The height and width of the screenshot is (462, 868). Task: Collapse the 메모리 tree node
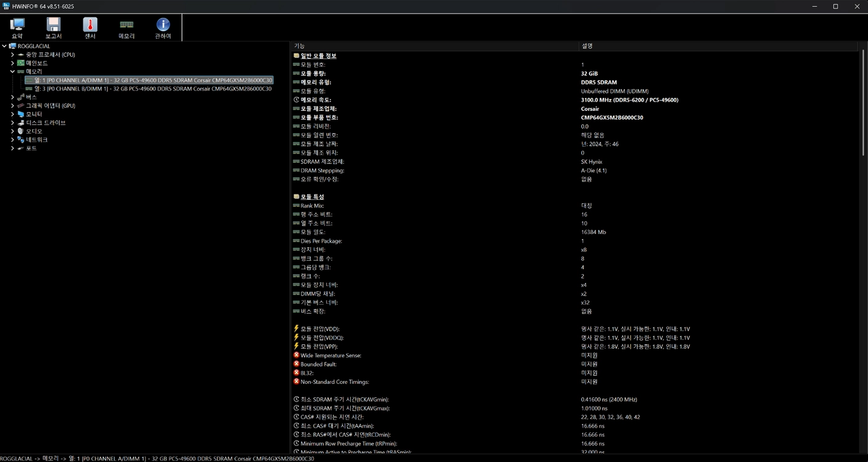point(12,71)
